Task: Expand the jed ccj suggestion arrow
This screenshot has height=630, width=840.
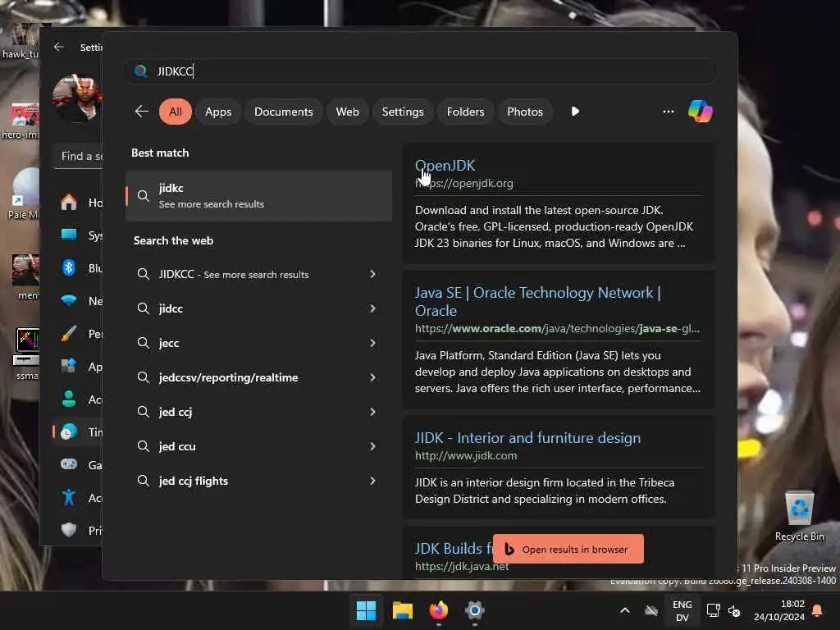Action: pyautogui.click(x=373, y=412)
